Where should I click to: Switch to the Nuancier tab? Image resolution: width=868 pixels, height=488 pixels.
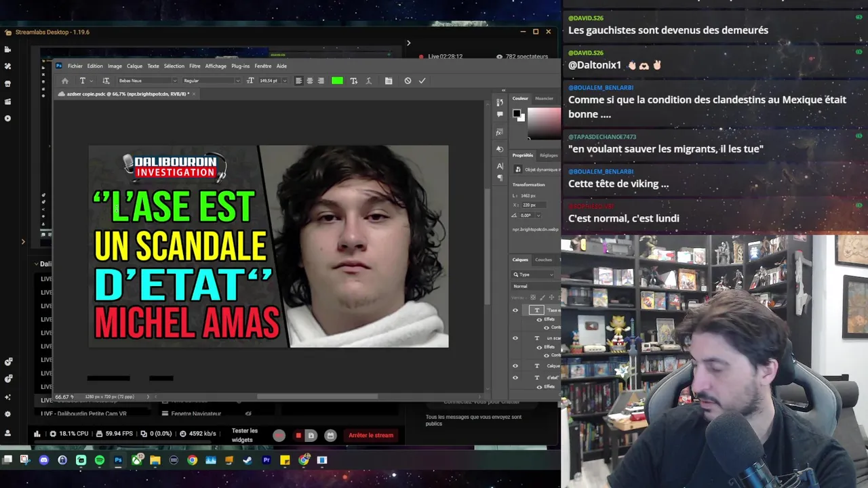(x=544, y=98)
